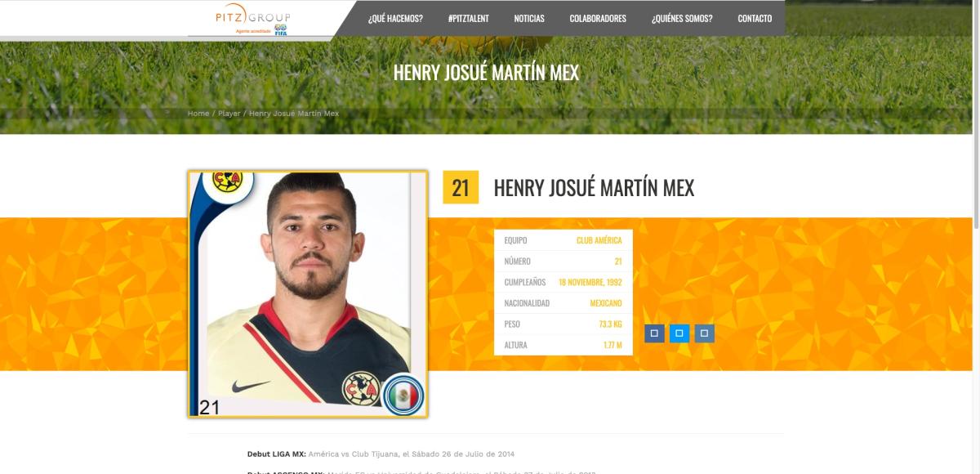Click the Club América team value

coord(599,240)
